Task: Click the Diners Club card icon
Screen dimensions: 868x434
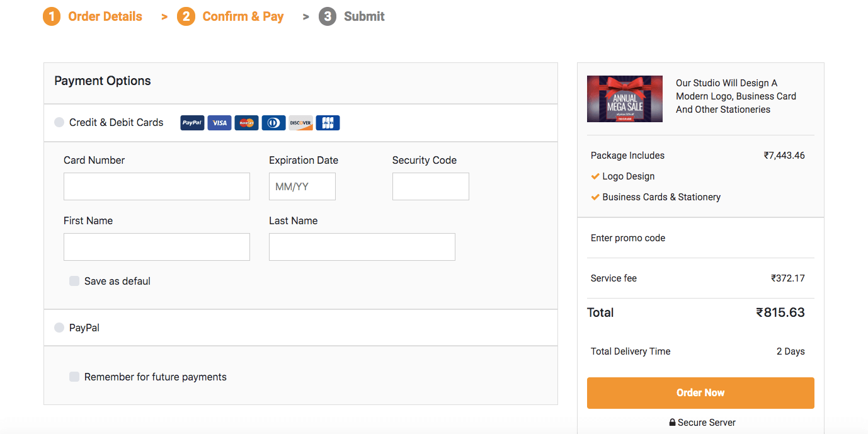Action: tap(274, 123)
